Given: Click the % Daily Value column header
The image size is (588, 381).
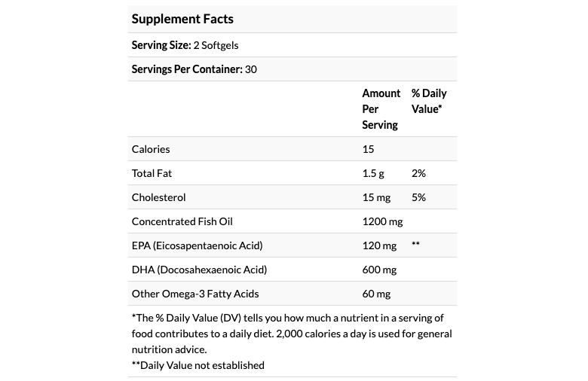Looking at the screenshot, I should click(x=428, y=101).
